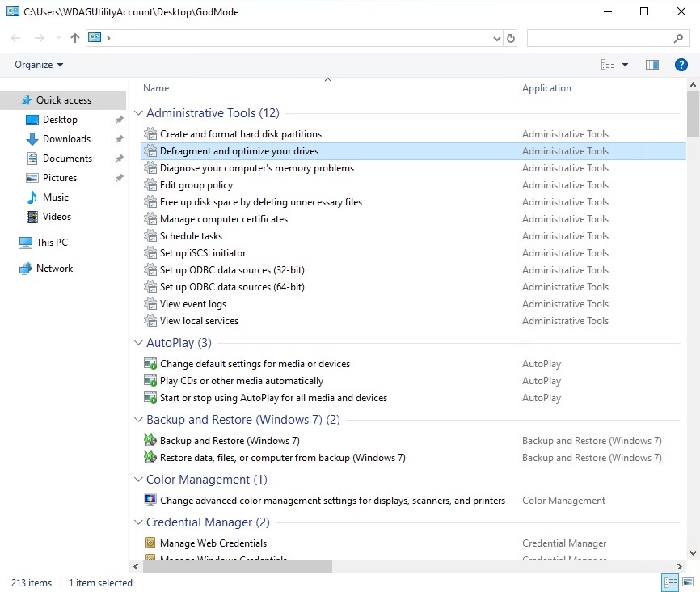Click the Up arrow navigation icon
The height and width of the screenshot is (592, 700).
[x=75, y=38]
